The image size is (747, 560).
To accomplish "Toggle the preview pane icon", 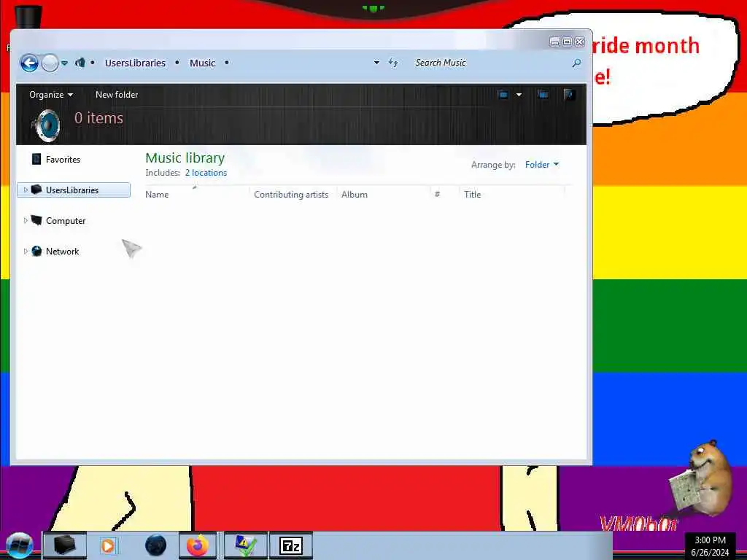I will pos(543,94).
